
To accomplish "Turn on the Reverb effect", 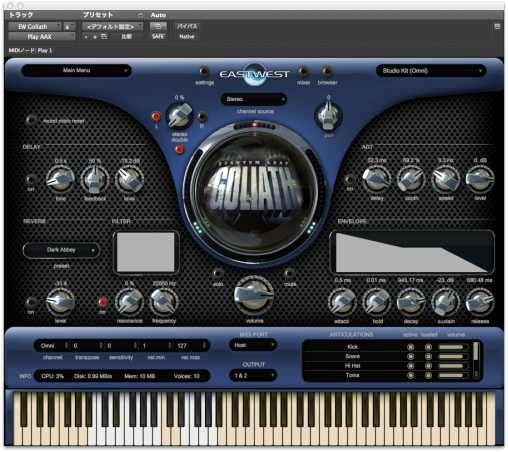I will [31, 302].
